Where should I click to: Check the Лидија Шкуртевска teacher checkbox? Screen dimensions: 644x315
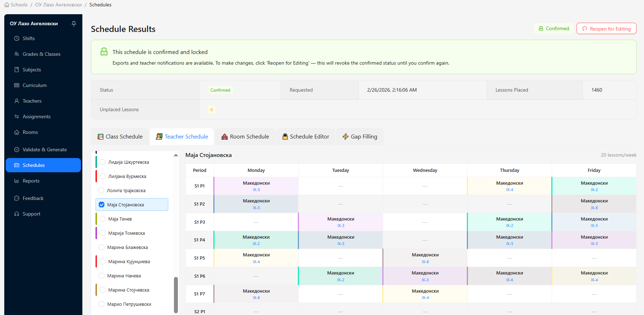point(103,162)
